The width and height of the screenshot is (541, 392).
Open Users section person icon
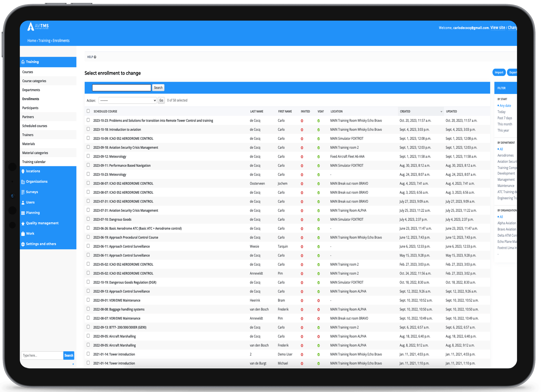(x=23, y=203)
